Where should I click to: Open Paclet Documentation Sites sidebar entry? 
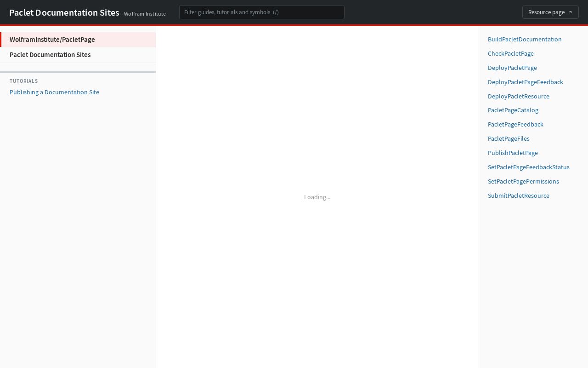[78, 55]
